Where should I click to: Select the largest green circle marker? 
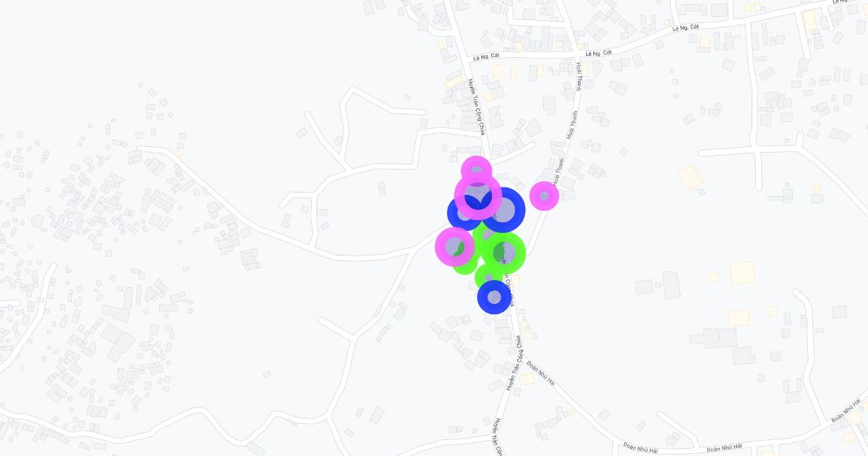pyautogui.click(x=504, y=253)
